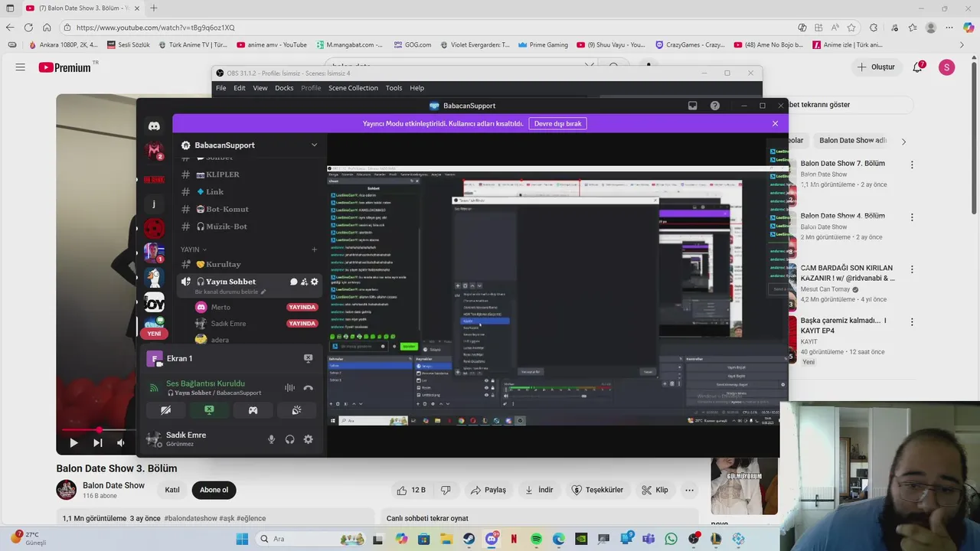Stop streaming Ekran 1 in Discord
This screenshot has height=551, width=980.
click(308, 358)
